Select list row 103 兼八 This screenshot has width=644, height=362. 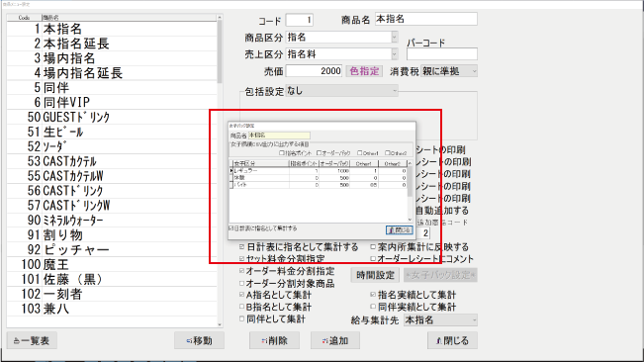[x=112, y=309]
